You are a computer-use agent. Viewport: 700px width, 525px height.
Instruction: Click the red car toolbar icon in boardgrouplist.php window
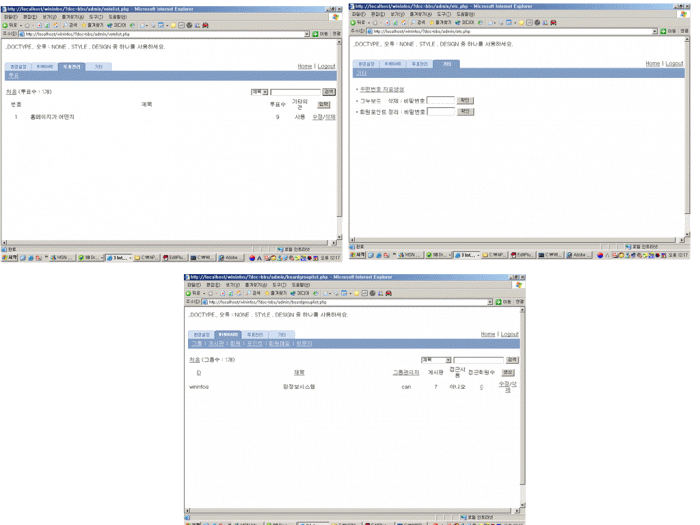[x=388, y=293]
